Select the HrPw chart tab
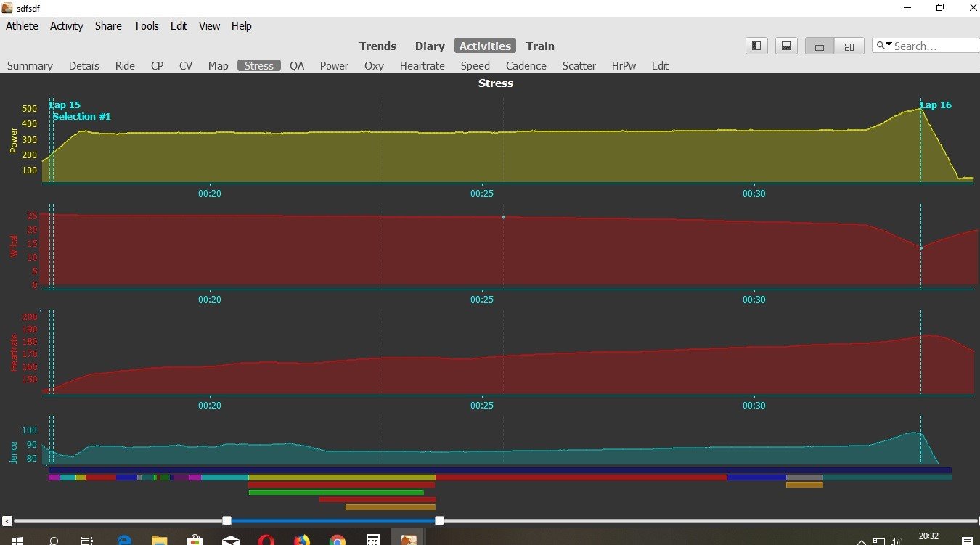 [624, 65]
